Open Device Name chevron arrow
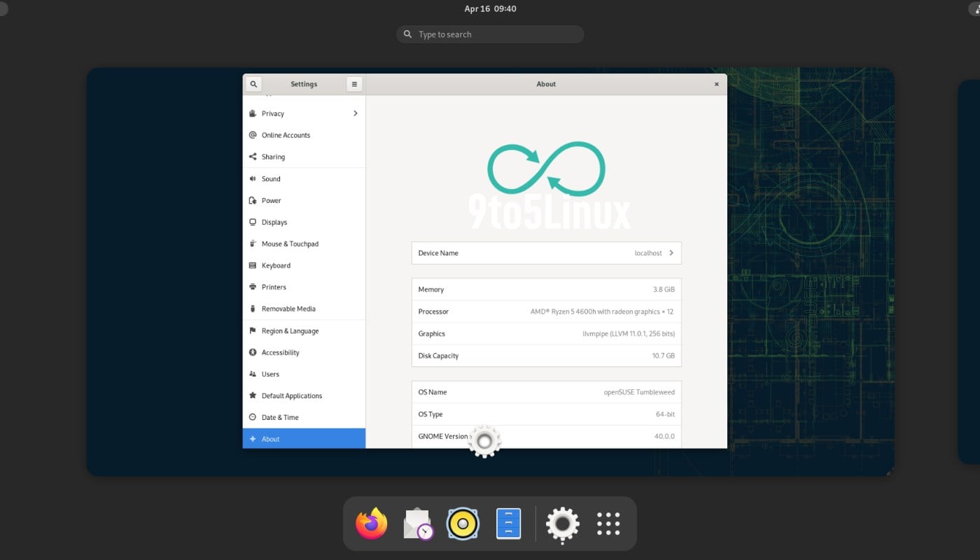 [x=671, y=253]
